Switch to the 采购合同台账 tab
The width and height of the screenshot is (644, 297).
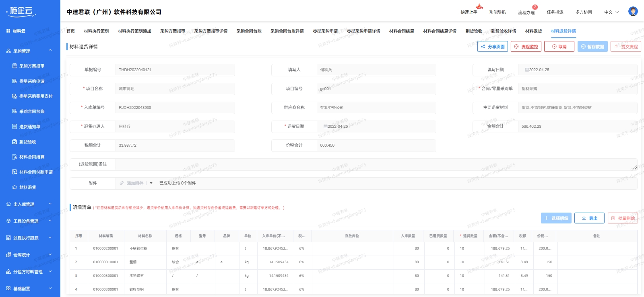click(x=249, y=31)
